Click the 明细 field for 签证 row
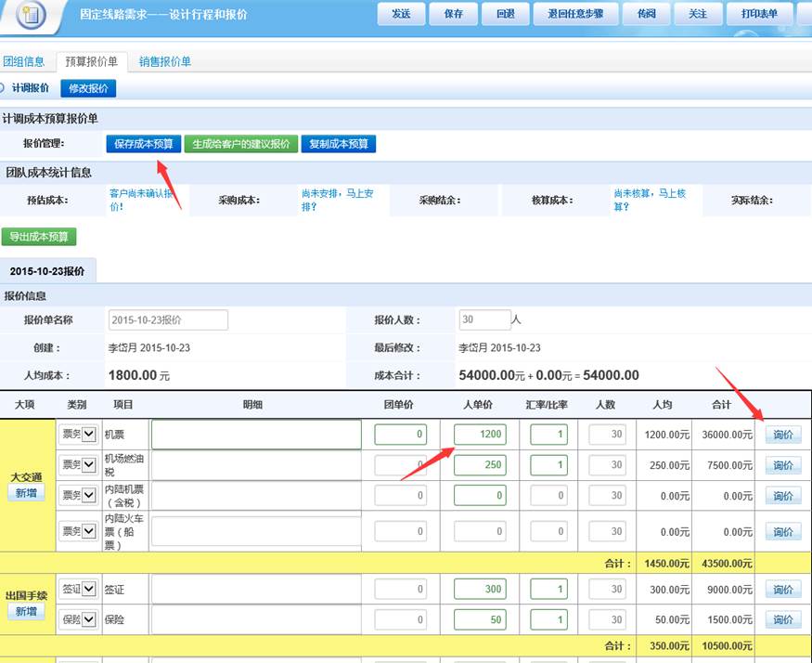Image resolution: width=812 pixels, height=663 pixels. click(x=256, y=589)
